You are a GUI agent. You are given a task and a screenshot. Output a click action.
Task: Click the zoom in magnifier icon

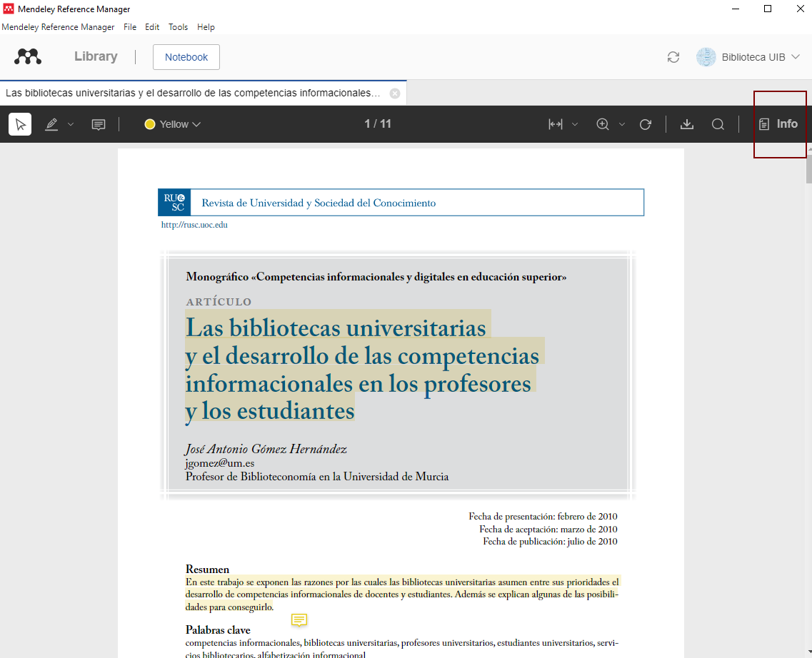coord(602,124)
